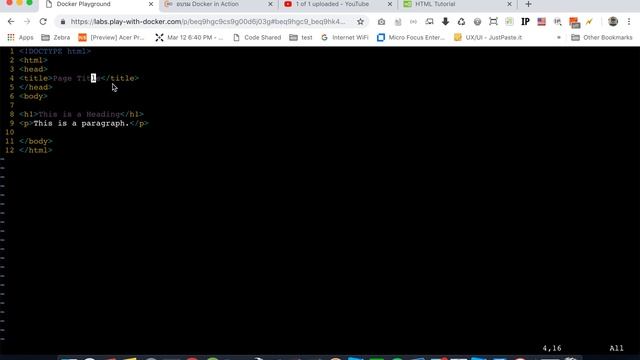
Task: Click the site lock icon in address bar
Action: (x=62, y=22)
